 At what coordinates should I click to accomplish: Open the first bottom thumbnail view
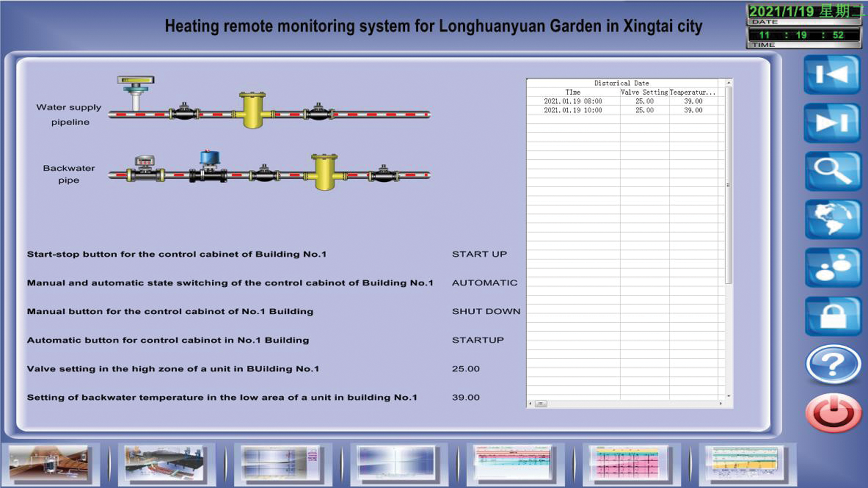tap(49, 465)
